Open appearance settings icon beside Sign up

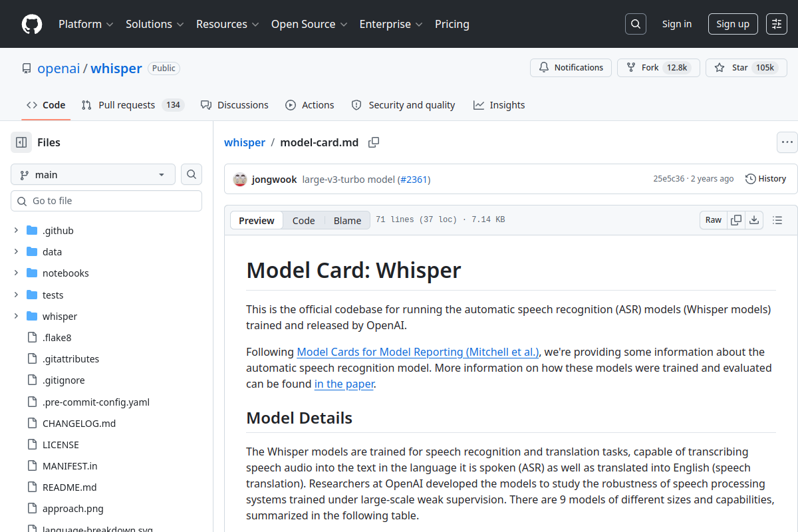pyautogui.click(x=777, y=24)
